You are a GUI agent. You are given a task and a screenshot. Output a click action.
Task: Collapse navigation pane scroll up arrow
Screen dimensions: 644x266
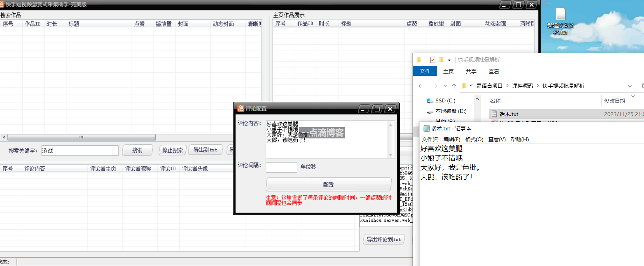click(477, 99)
